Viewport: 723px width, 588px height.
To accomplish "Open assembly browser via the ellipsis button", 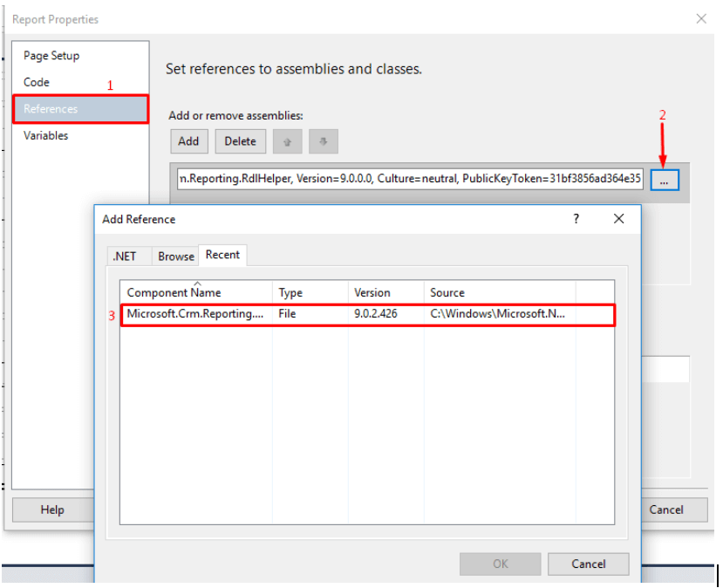I will point(665,180).
